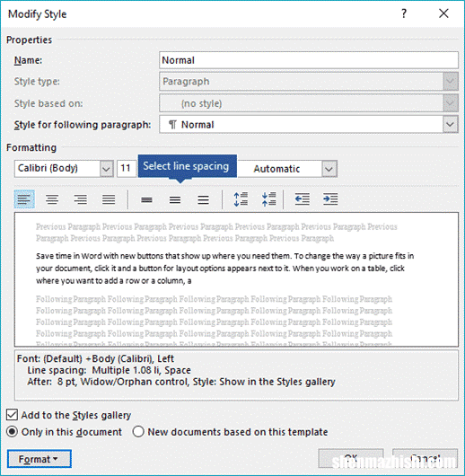Click the help question mark
This screenshot has height=476, width=465.
click(404, 13)
